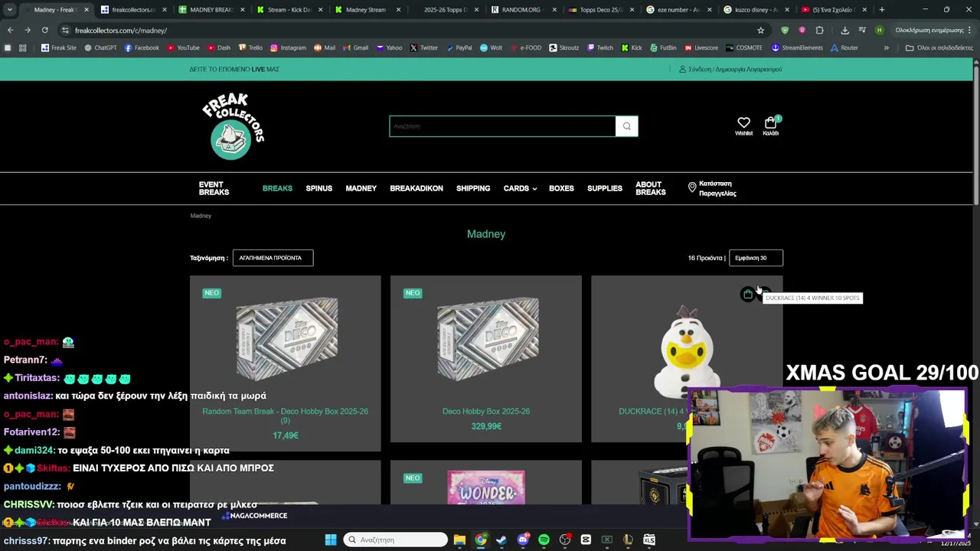
Task: Open the BREAKADIKON menu item
Action: (416, 188)
